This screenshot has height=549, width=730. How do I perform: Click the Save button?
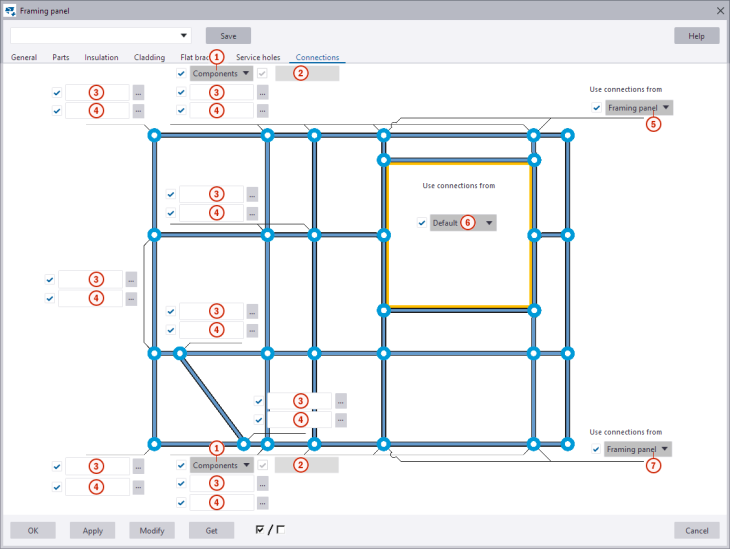[x=228, y=36]
